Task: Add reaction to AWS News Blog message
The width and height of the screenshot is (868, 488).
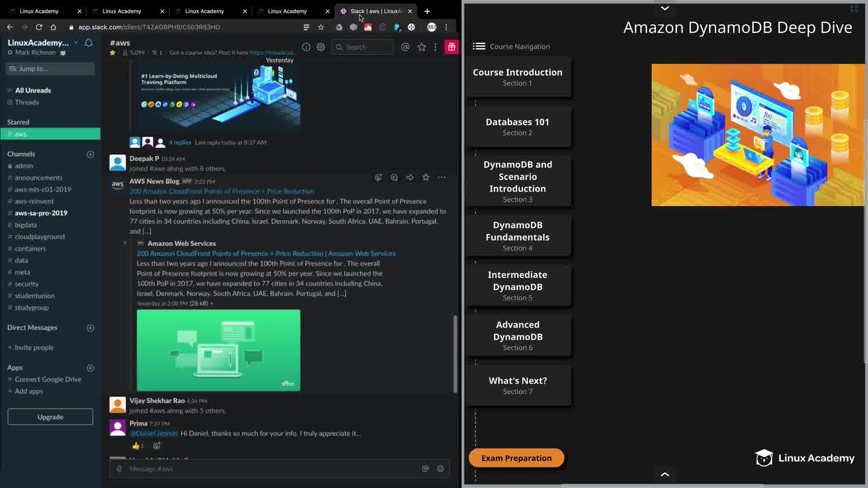Action: 378,178
